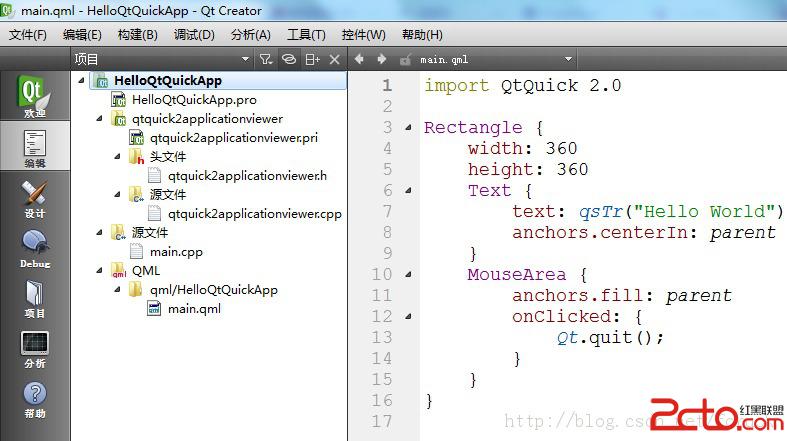Click the Qt Creator title bar icon
Screen dimensions: 787x441
(x=7, y=11)
